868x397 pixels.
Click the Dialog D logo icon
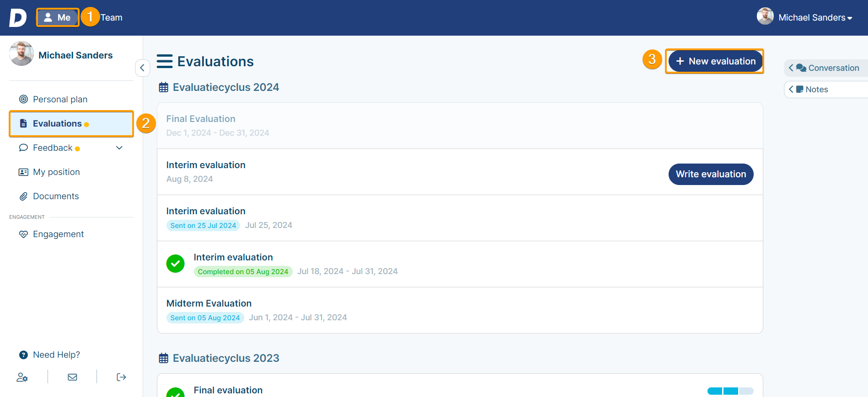pos(18,18)
